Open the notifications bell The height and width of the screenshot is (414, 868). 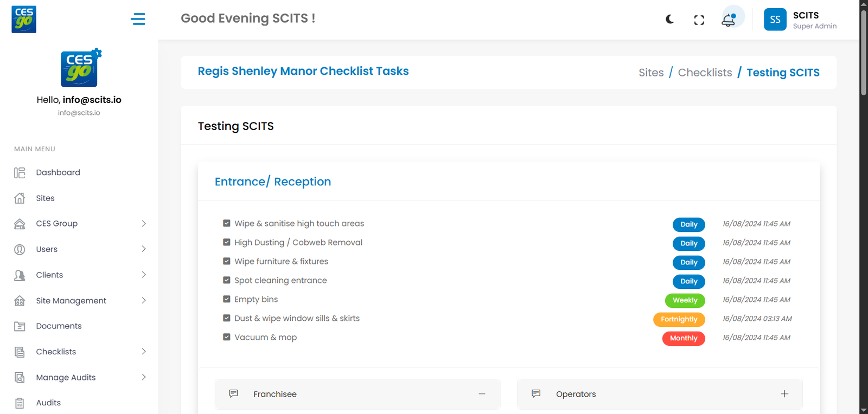729,20
